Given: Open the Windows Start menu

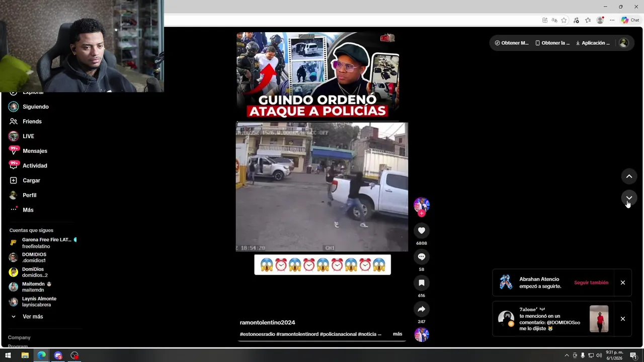Looking at the screenshot, I should 8,355.
